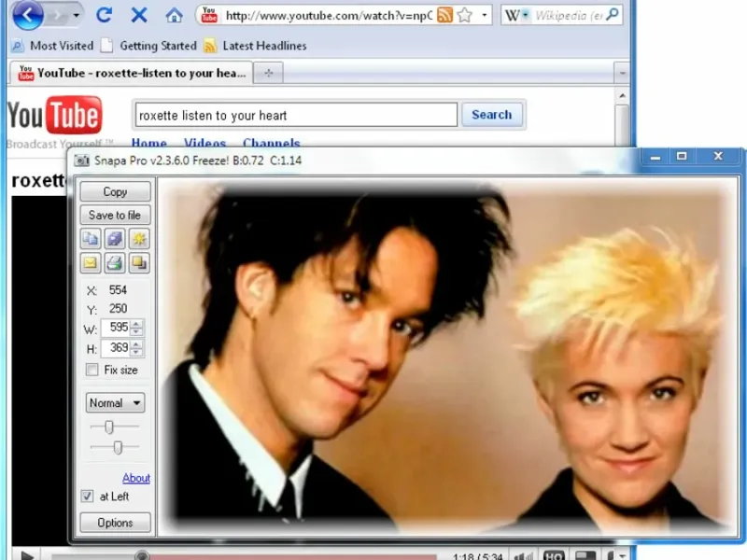
Task: Open the Most Visited bookmarks menu
Action: [52, 46]
